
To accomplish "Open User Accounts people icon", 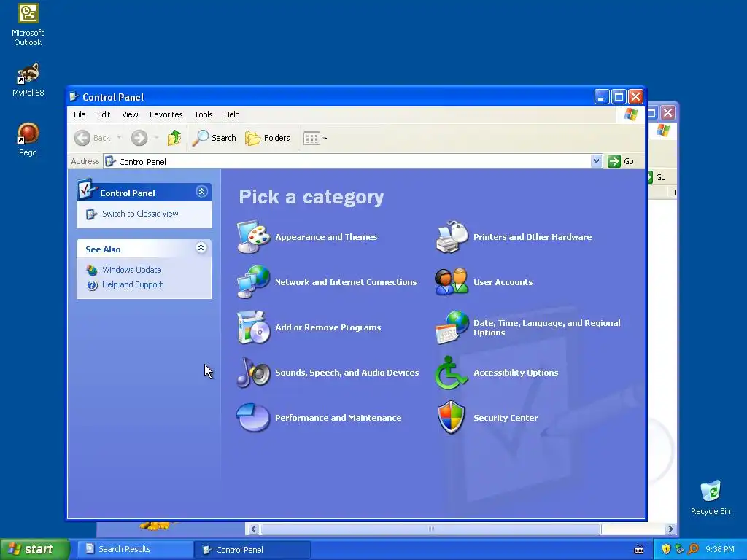I will coord(452,282).
